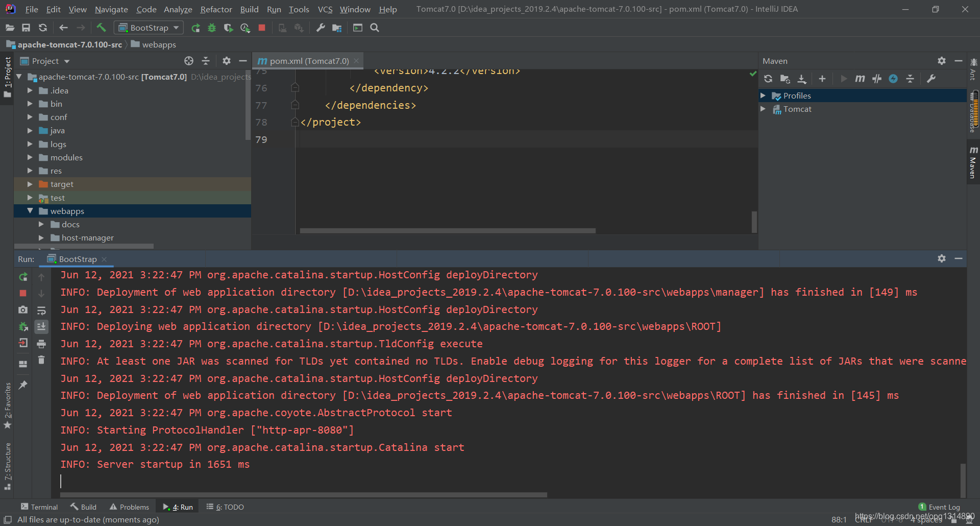Click Run console horizontal scrollbar
The height and width of the screenshot is (526, 980).
304,495
